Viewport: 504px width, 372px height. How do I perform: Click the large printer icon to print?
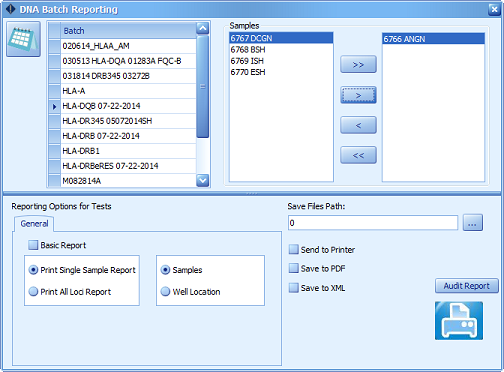[x=459, y=321]
